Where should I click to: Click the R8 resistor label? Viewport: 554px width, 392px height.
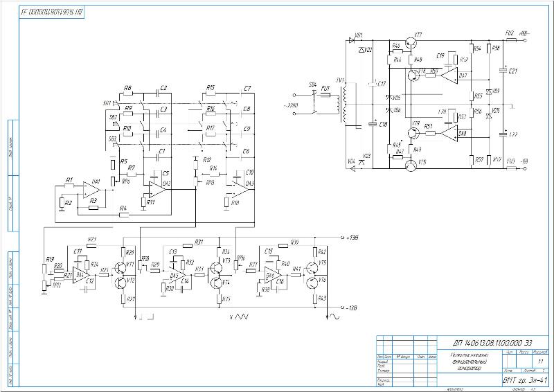click(128, 89)
